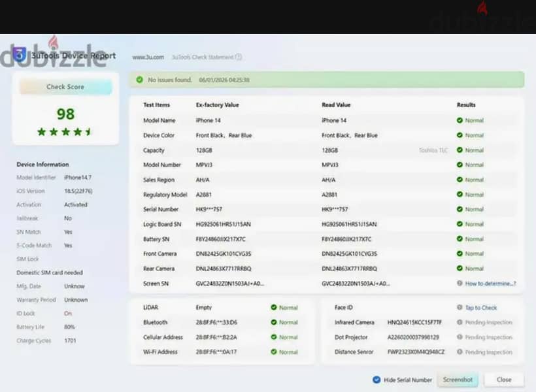
Task: Click the ex-factory Regulatory Model A2881
Action: click(203, 195)
